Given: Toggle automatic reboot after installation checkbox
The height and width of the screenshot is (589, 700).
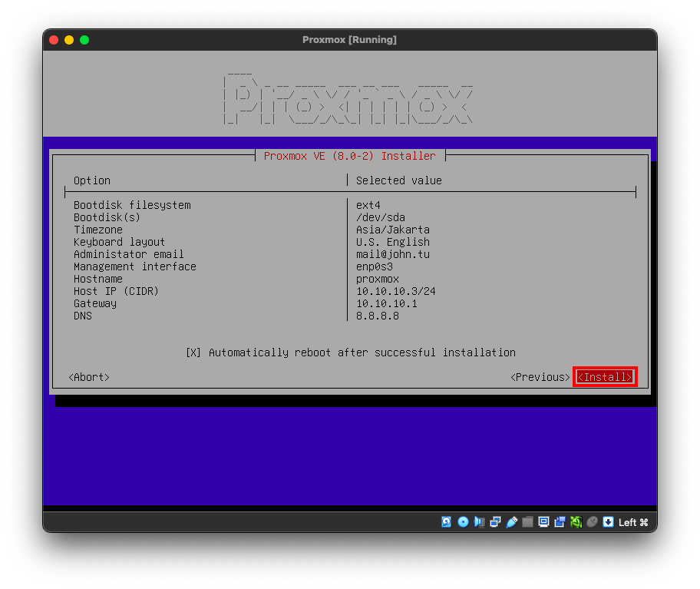Looking at the screenshot, I should (193, 352).
